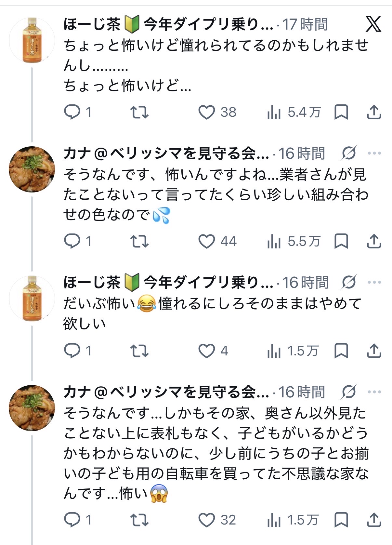Open more options on カナ's first reply

coord(374,153)
